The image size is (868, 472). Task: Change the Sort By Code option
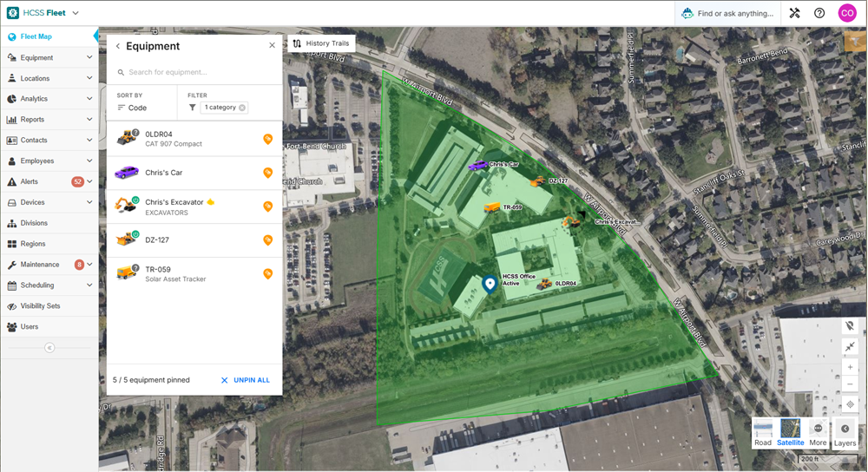coord(132,108)
